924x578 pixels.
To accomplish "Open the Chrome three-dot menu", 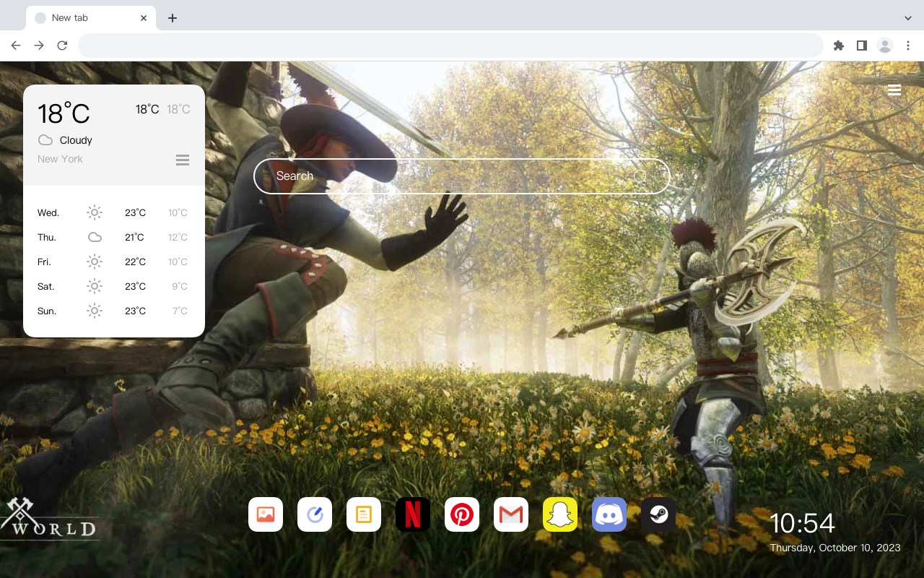I will click(908, 46).
